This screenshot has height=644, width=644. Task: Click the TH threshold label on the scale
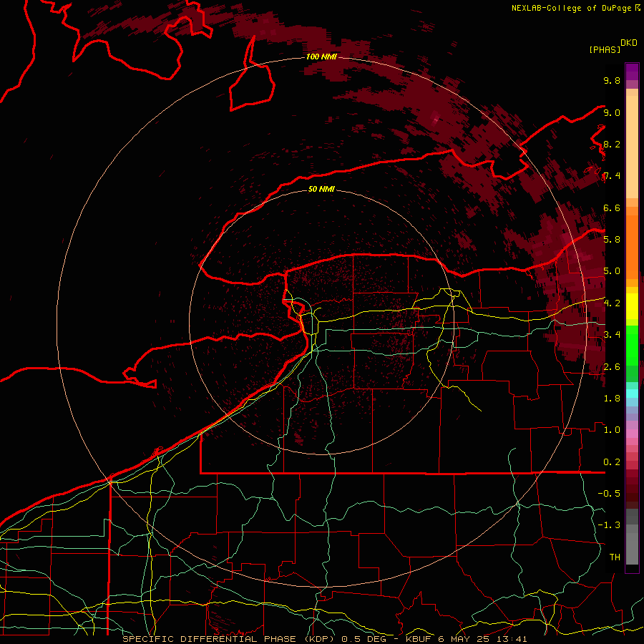[x=615, y=557]
